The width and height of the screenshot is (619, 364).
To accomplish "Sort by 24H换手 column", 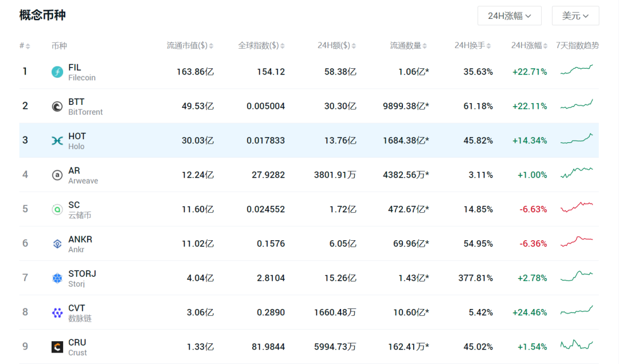I will point(472,46).
